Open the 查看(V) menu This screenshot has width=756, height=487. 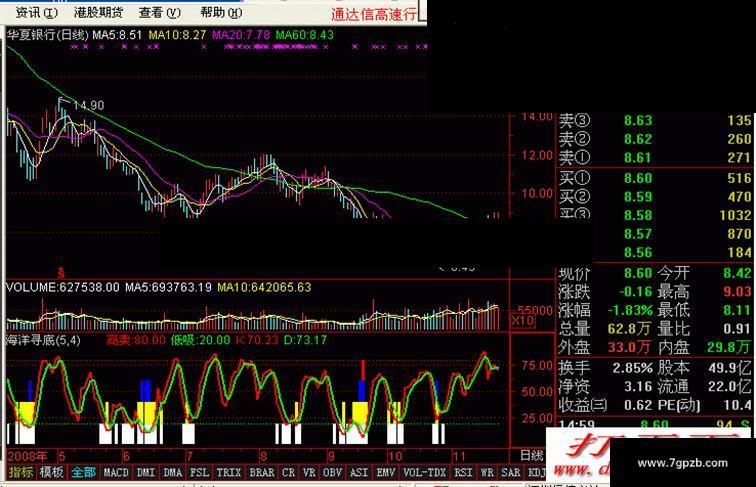coord(160,13)
